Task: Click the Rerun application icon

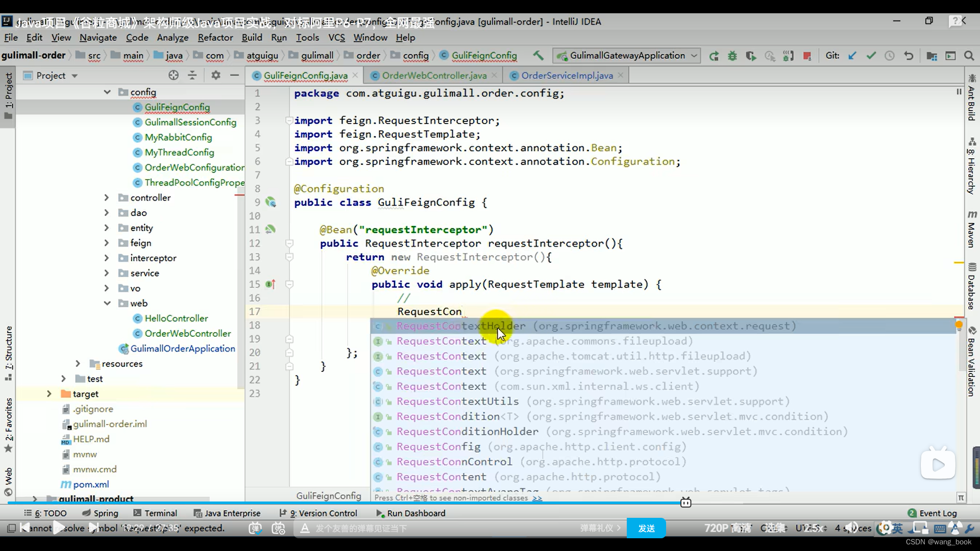Action: point(714,56)
